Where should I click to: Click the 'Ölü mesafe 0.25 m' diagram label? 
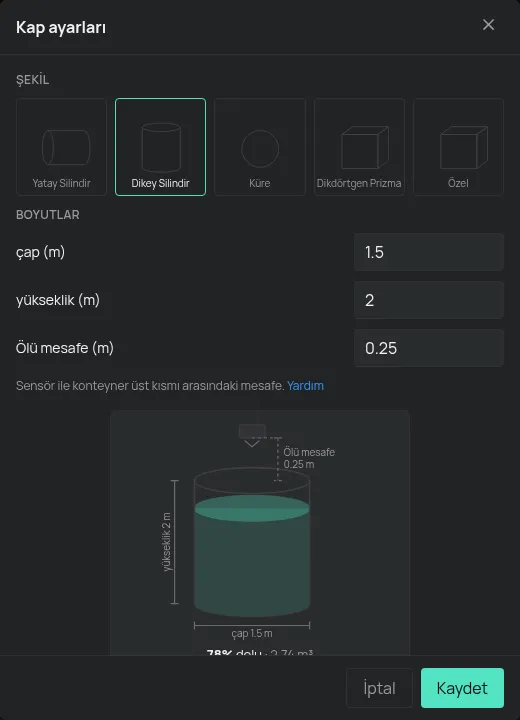click(x=309, y=458)
